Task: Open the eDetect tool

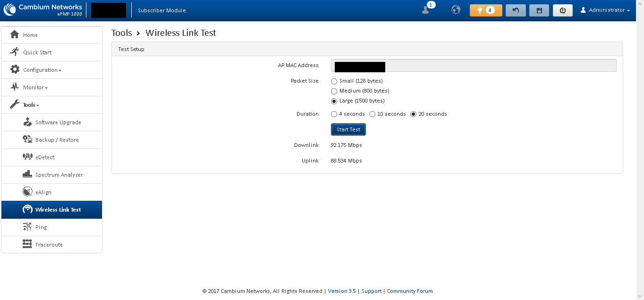Action: pyautogui.click(x=51, y=157)
